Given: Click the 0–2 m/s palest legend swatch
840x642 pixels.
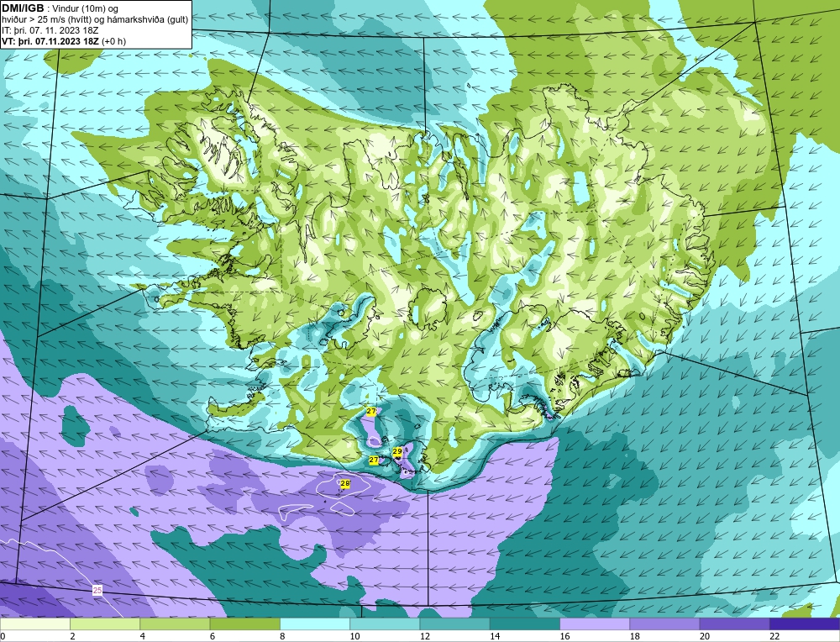Looking at the screenshot, I should (35, 624).
